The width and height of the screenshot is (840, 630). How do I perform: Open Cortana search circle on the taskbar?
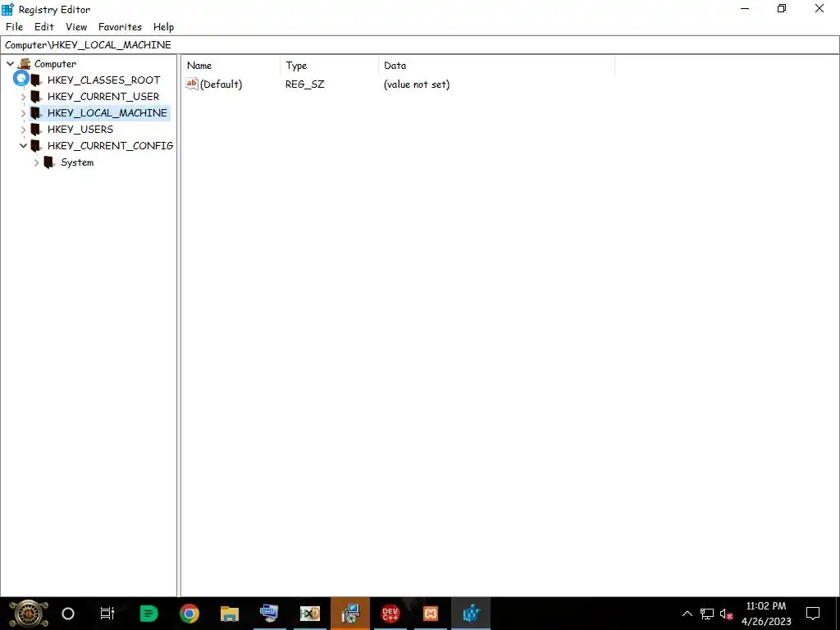[x=68, y=614]
